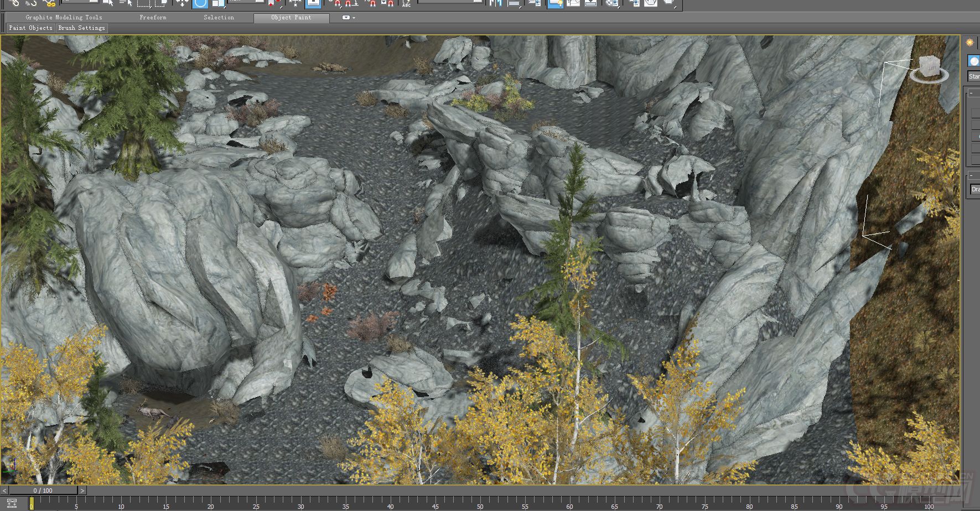Open the Render Setup icon
Image resolution: width=980 pixels, height=511 pixels.
[634, 3]
